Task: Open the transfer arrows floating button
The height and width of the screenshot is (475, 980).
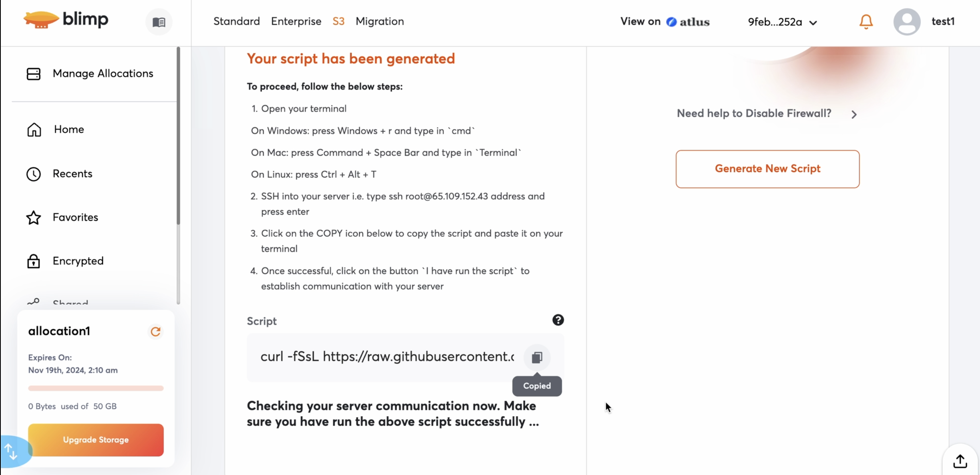Action: coord(12,451)
